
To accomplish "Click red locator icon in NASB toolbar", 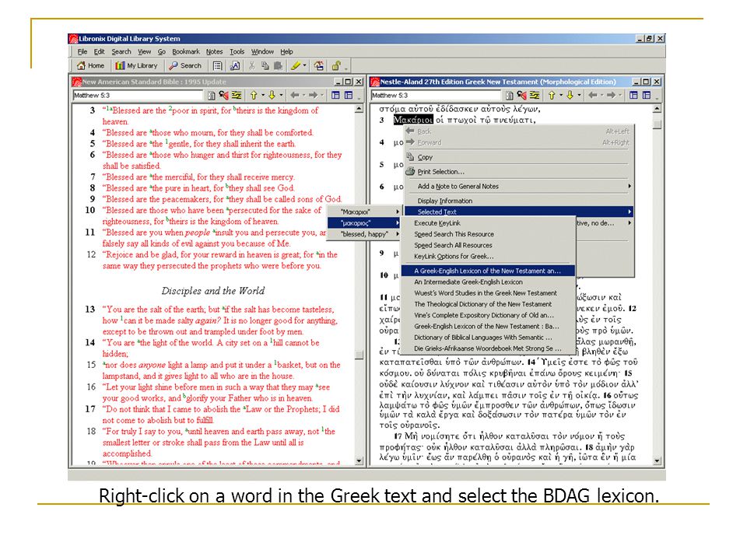I will point(223,95).
